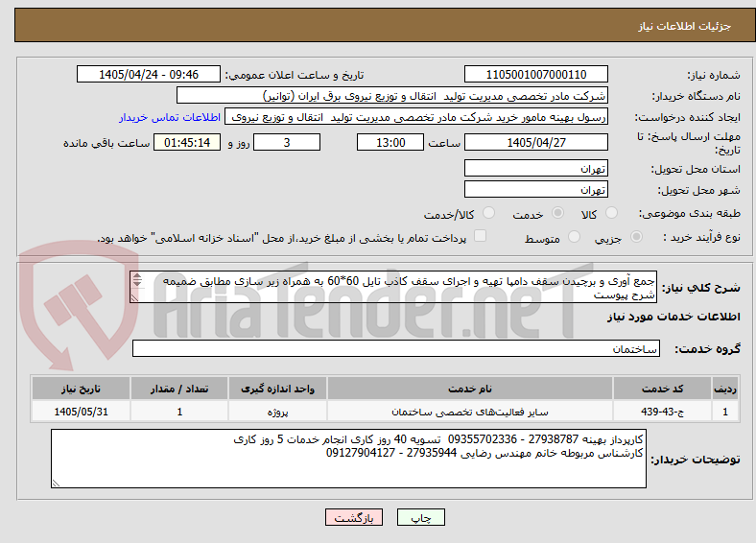Select the متوسط purchase type radio

click(x=574, y=237)
